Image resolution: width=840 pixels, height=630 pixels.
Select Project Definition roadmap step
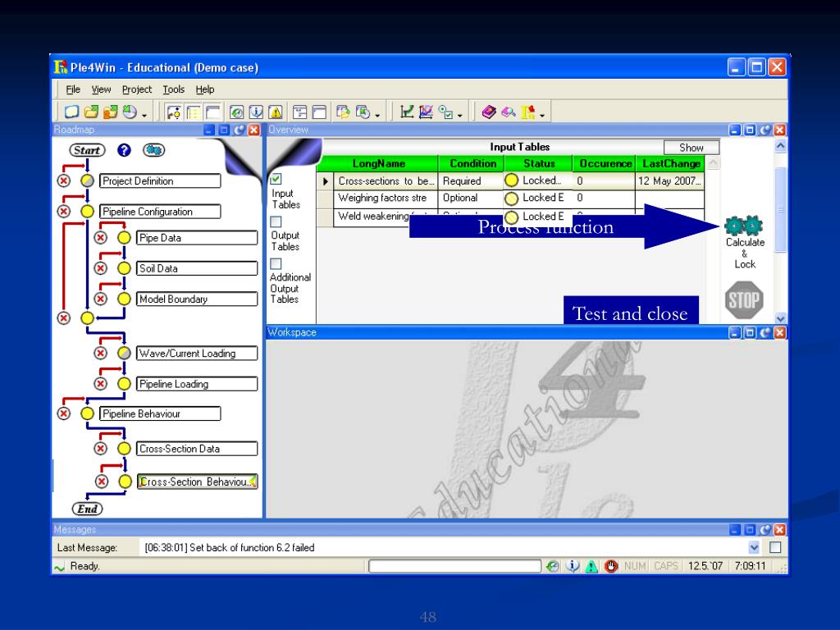(160, 181)
